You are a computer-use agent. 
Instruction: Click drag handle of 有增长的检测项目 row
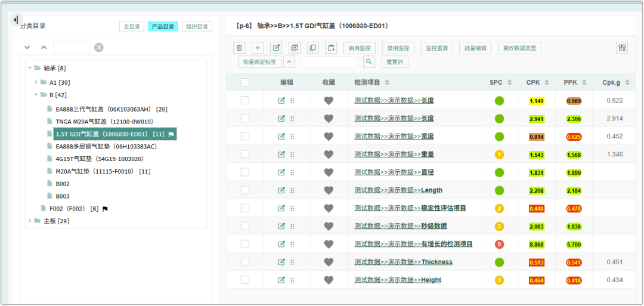point(292,244)
